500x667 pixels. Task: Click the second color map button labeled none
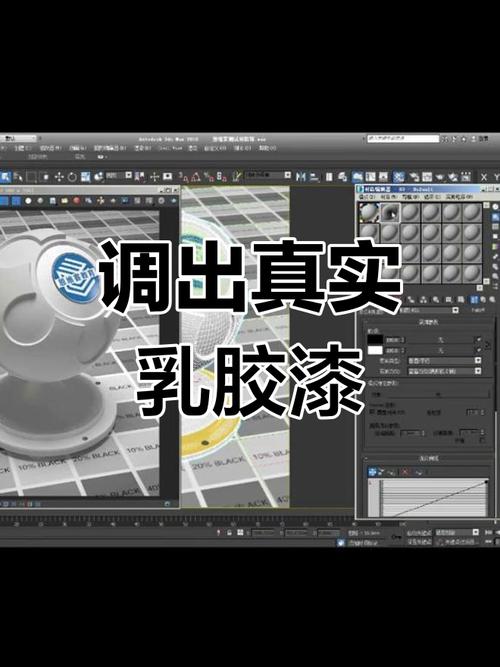(441, 350)
